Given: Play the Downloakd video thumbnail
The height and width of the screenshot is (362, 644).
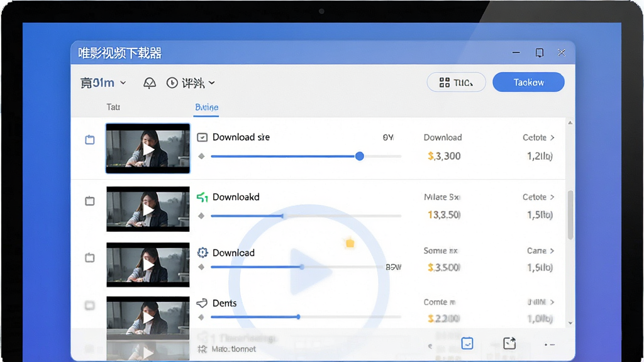Looking at the screenshot, I should (x=148, y=209).
